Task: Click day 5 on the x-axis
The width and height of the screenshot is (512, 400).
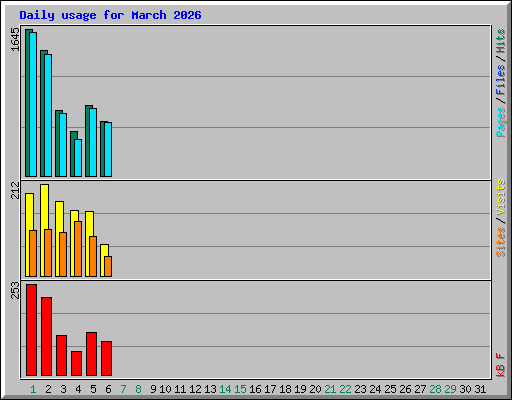Action: pyautogui.click(x=93, y=389)
